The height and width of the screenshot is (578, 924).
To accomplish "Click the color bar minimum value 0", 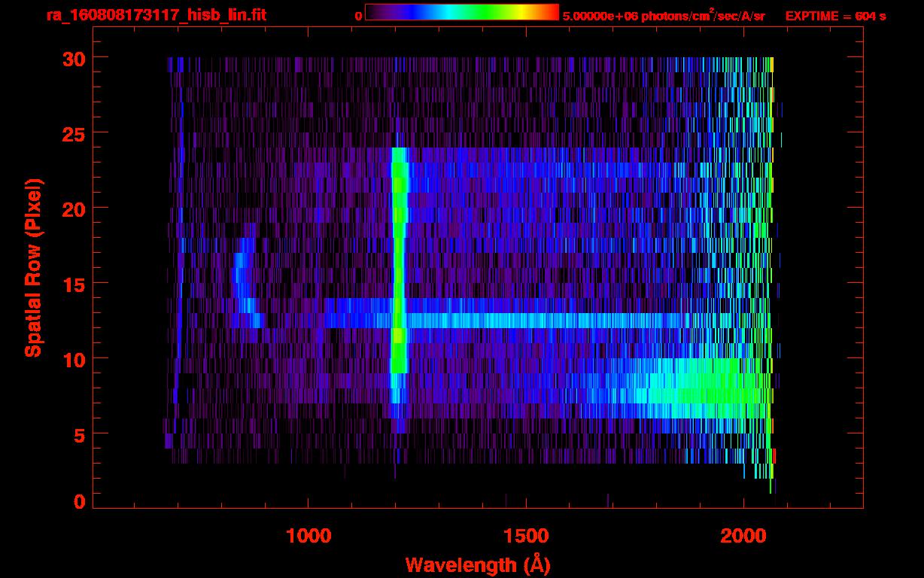I will [359, 16].
